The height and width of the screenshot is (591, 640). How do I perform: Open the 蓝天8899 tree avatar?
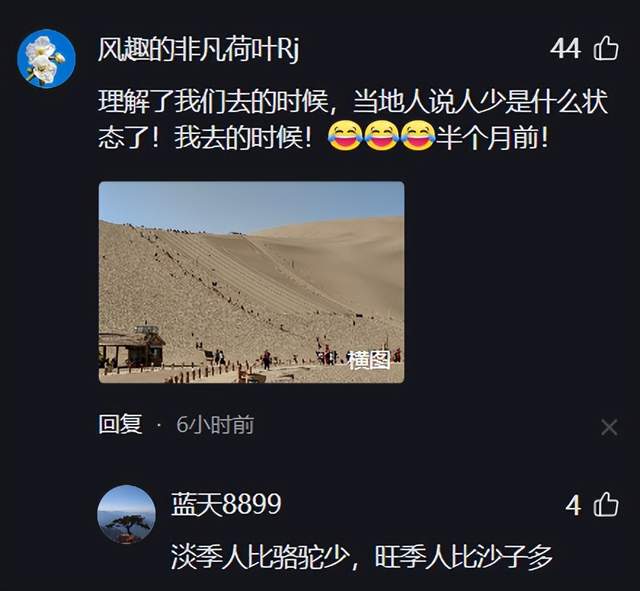click(126, 514)
